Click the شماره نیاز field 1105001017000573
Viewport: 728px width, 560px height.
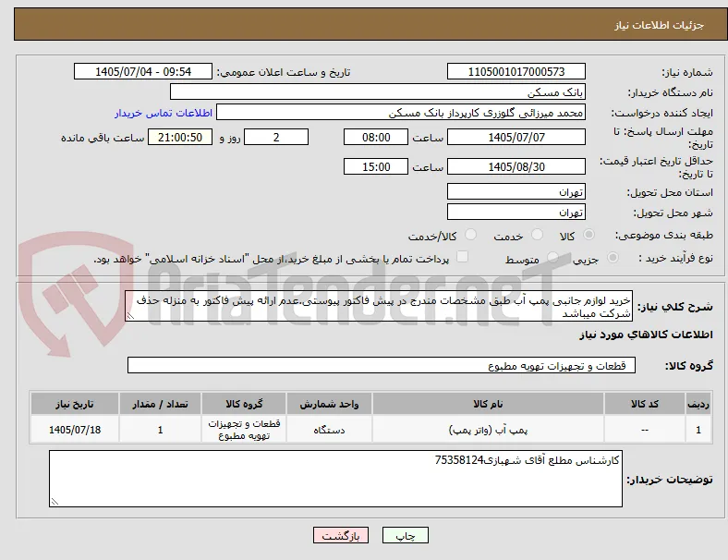coord(516,71)
